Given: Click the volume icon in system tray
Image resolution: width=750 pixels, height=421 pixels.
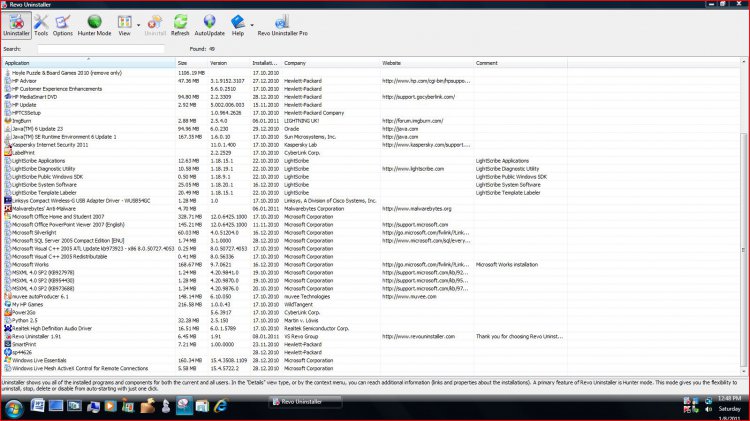Looking at the screenshot, I should click(708, 409).
